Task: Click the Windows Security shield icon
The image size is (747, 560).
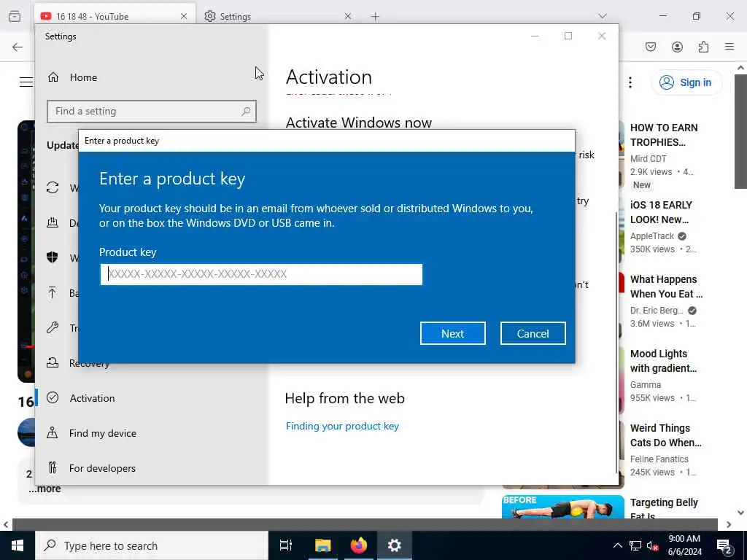Action: click(x=53, y=257)
